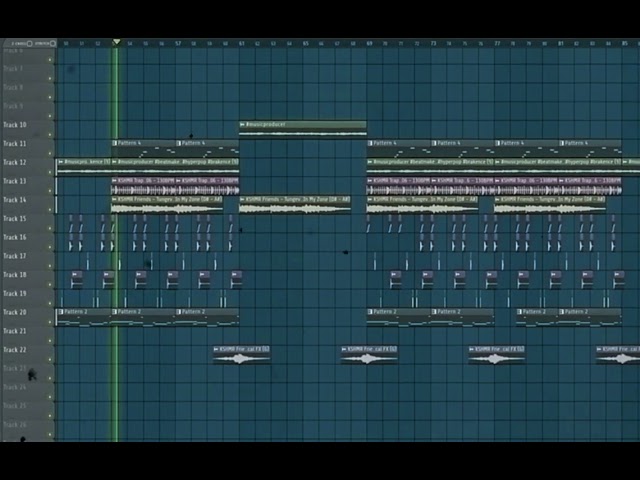Select the Pattern 4 clip starting at bar 73
Viewport: 640px width, 480px height.
coord(463,148)
